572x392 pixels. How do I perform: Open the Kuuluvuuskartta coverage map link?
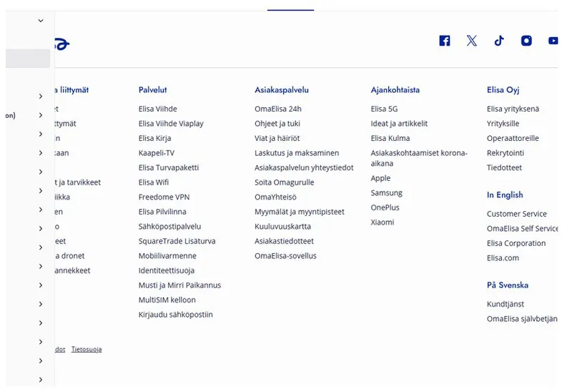282,227
